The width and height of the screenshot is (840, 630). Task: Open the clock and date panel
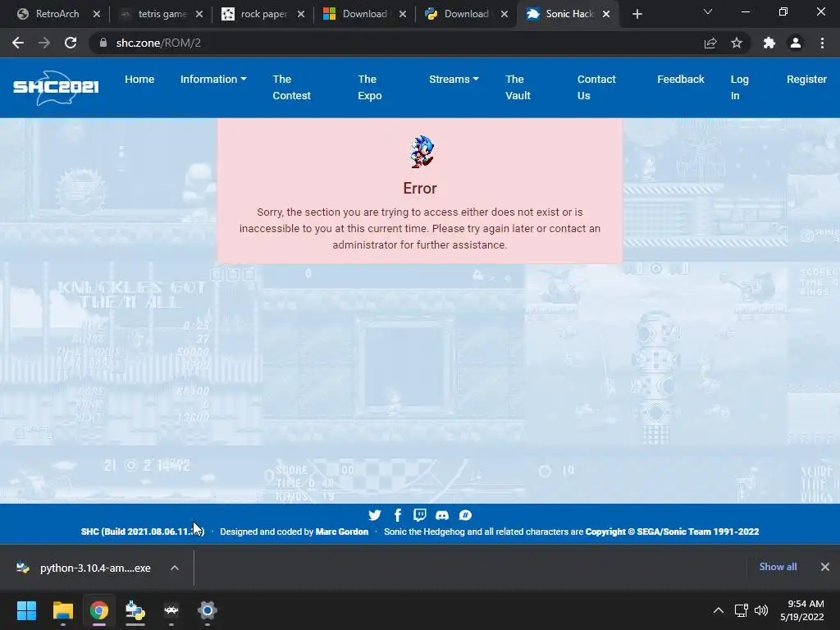[x=802, y=610]
